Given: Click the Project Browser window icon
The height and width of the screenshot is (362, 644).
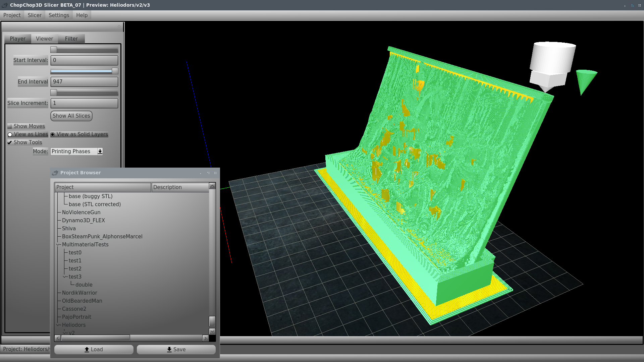Looking at the screenshot, I should (55, 173).
